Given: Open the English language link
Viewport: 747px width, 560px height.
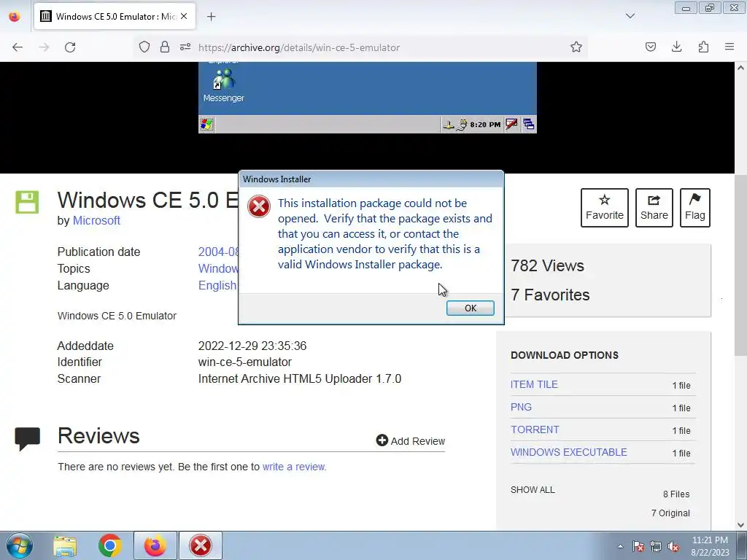Looking at the screenshot, I should [x=217, y=285].
